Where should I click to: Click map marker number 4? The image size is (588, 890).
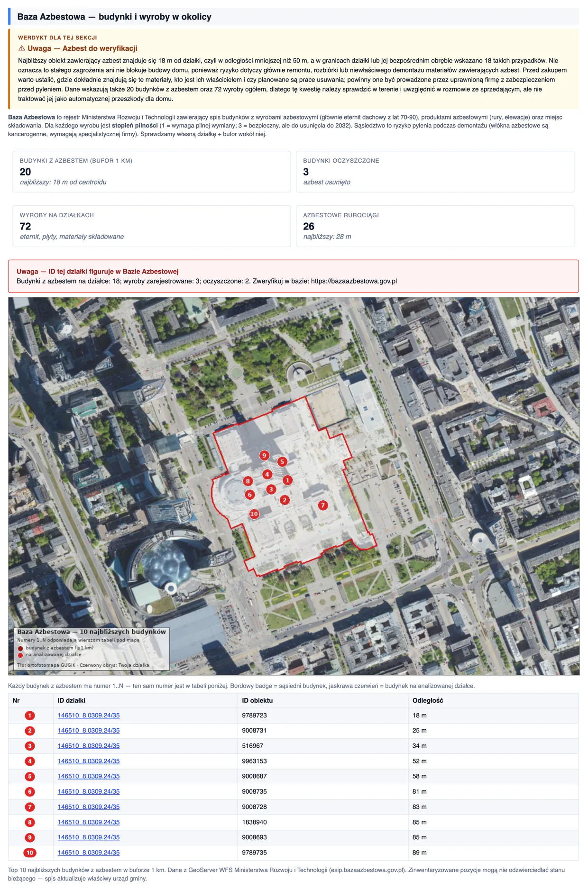coord(267,474)
